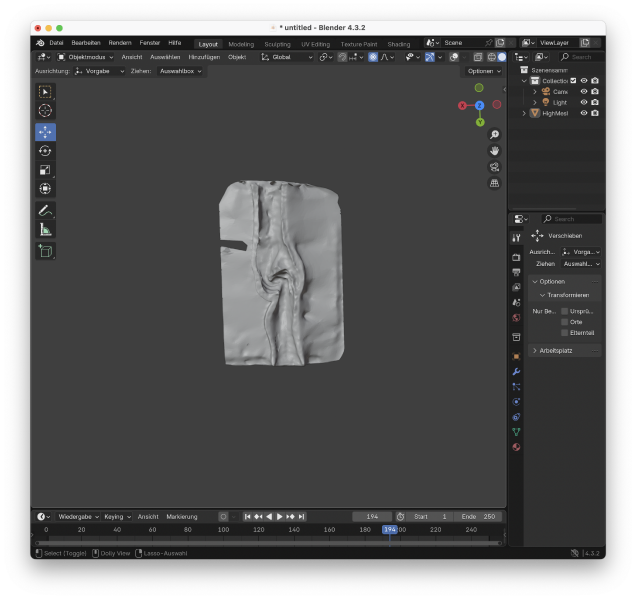The height and width of the screenshot is (599, 636).
Task: Expand the Camera tree item
Action: (535, 92)
